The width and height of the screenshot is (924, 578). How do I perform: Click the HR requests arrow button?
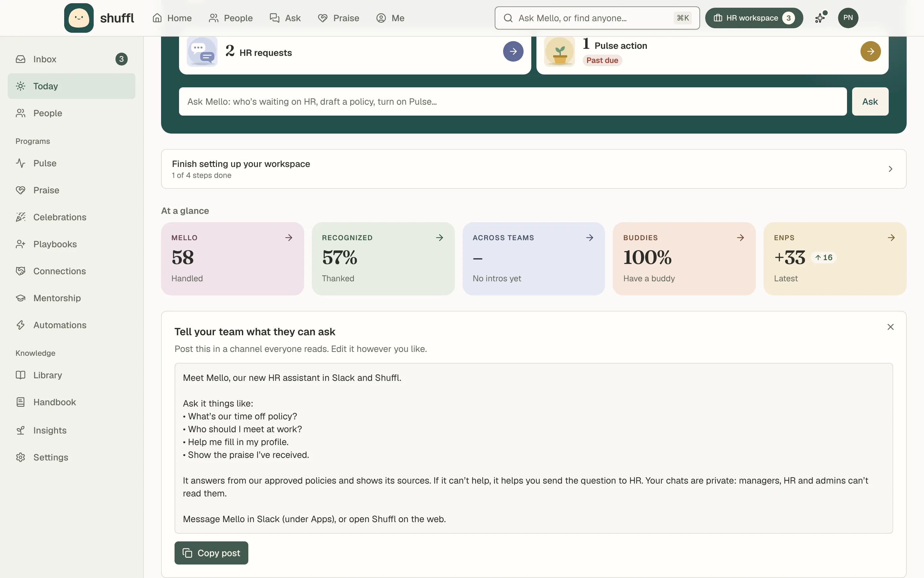513,51
